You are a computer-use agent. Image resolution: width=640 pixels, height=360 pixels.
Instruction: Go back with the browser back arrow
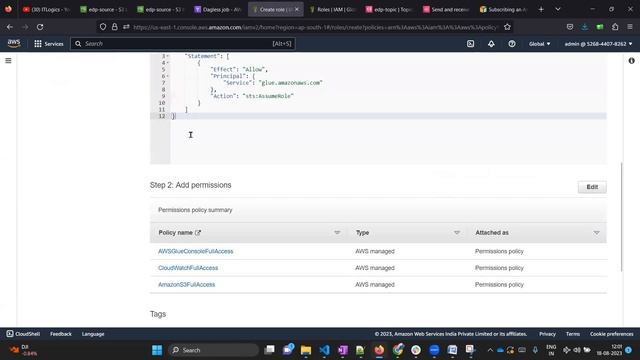(x=10, y=27)
